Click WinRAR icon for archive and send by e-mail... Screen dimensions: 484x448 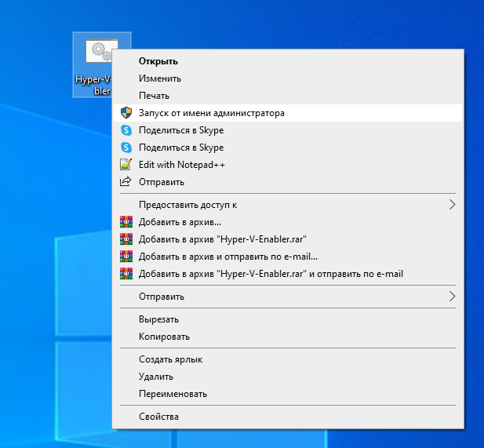point(126,257)
